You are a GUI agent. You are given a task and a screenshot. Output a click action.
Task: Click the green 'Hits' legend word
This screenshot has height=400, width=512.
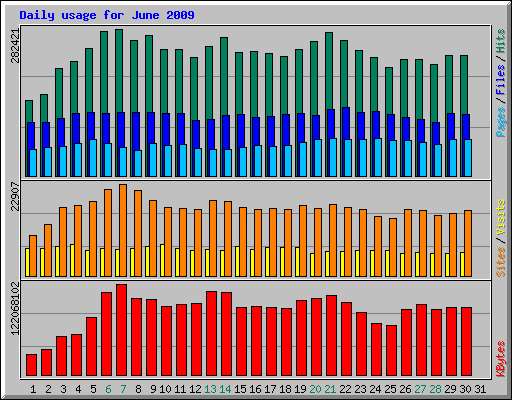pos(501,41)
